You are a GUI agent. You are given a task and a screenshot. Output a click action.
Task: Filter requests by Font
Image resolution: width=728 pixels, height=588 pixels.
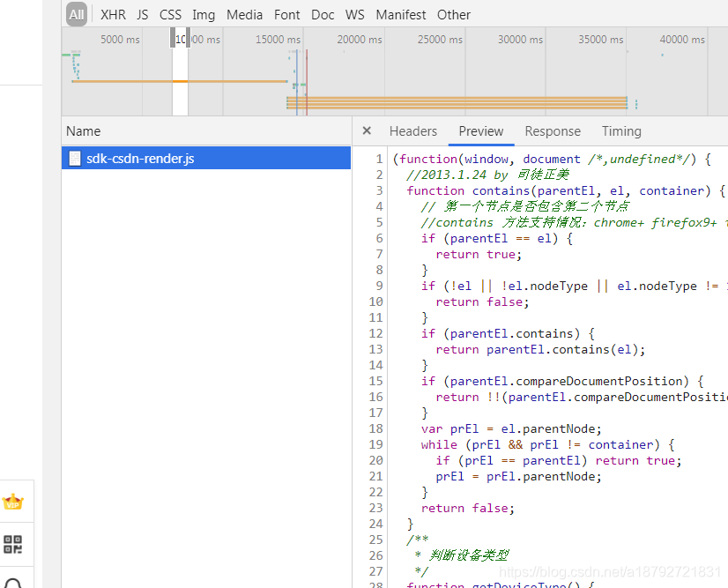287,15
